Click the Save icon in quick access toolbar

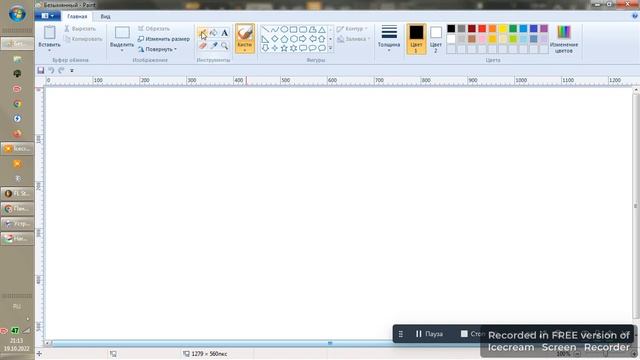click(x=41, y=70)
